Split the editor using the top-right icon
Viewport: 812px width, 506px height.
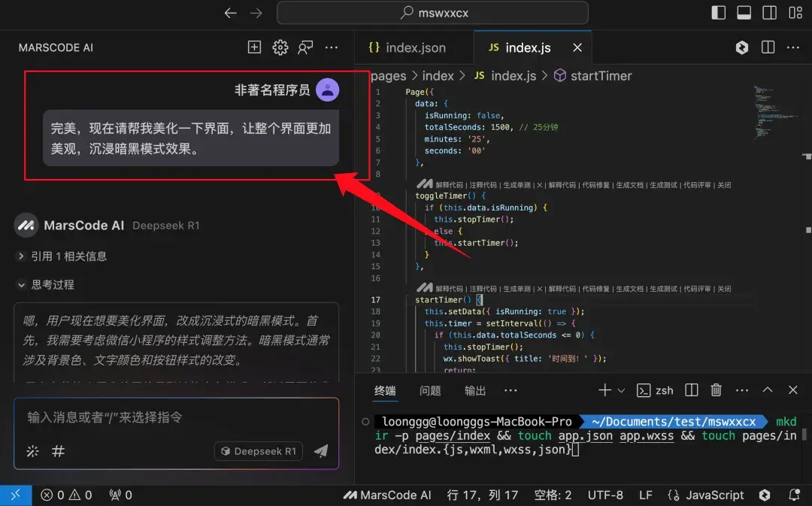768,47
